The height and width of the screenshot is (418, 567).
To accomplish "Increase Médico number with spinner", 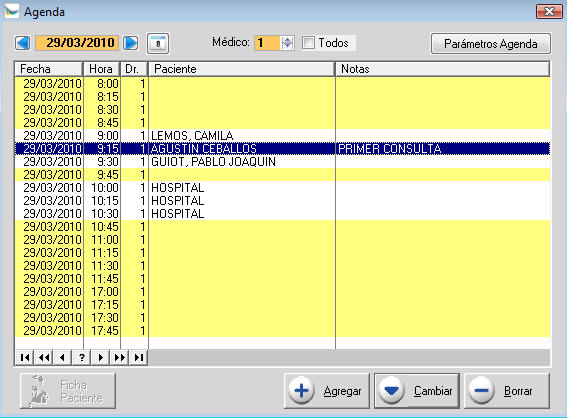I will [287, 39].
